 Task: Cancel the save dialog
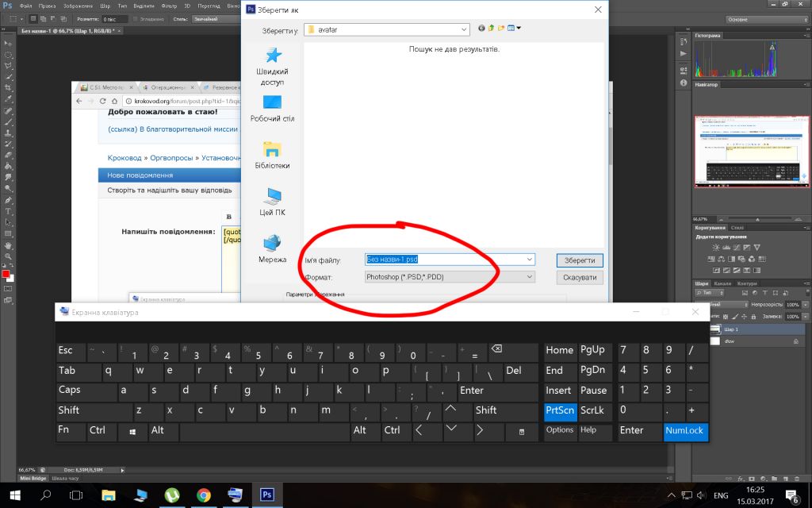click(579, 278)
